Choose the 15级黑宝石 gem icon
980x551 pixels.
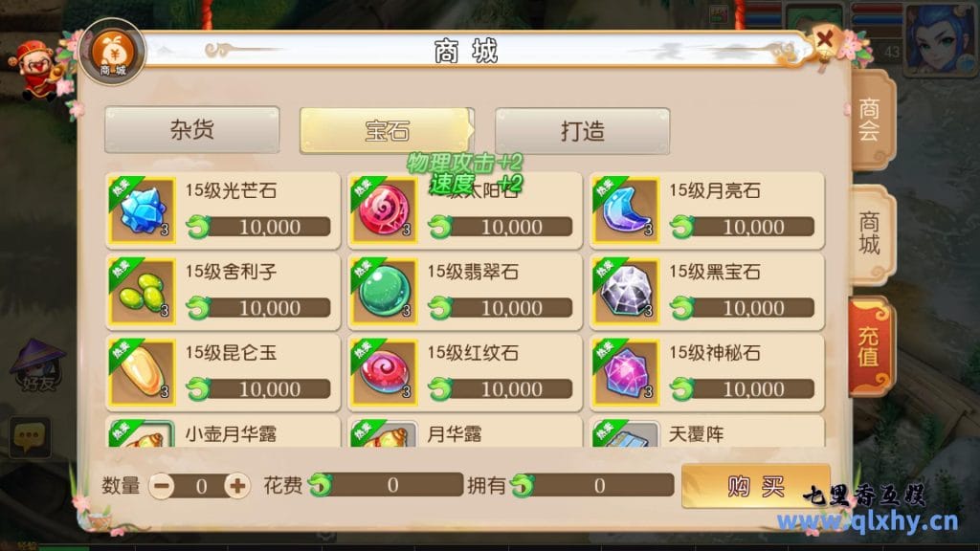(626, 292)
